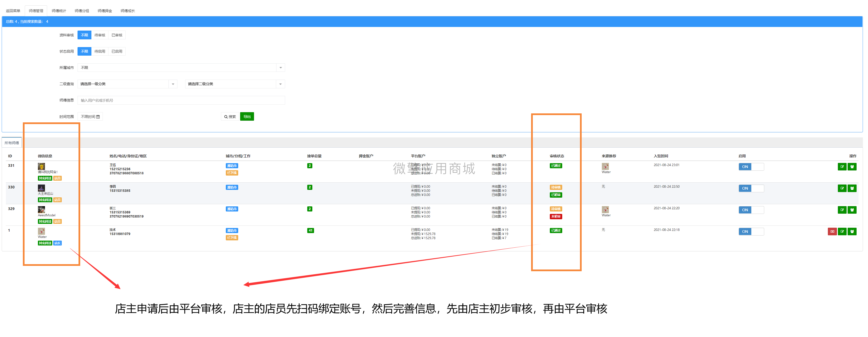
Task: Select 不限 in the 状态启用 filter
Action: click(x=84, y=51)
